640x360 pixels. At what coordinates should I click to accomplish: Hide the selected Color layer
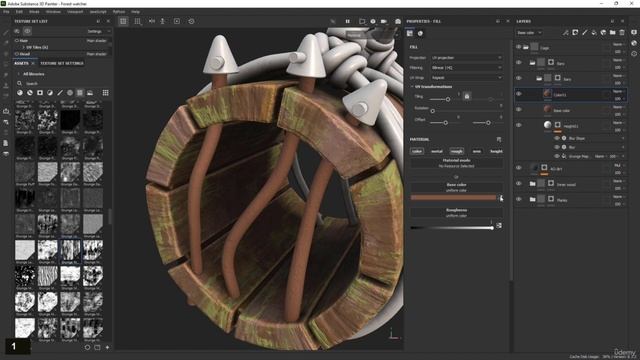pos(518,94)
